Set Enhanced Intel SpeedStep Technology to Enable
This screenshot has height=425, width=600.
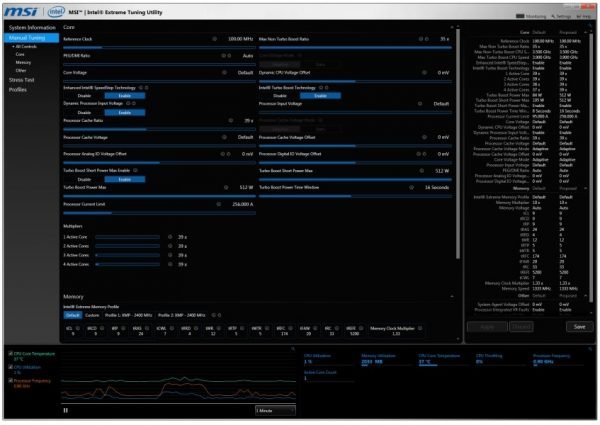point(125,96)
